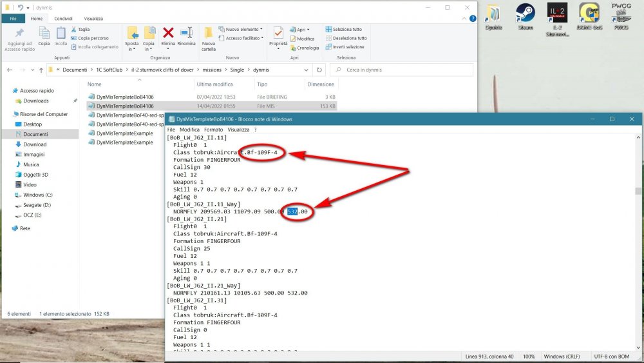This screenshot has width=644, height=363.
Task: Expand Accesso facilitato dropdown
Action: coord(241,38)
